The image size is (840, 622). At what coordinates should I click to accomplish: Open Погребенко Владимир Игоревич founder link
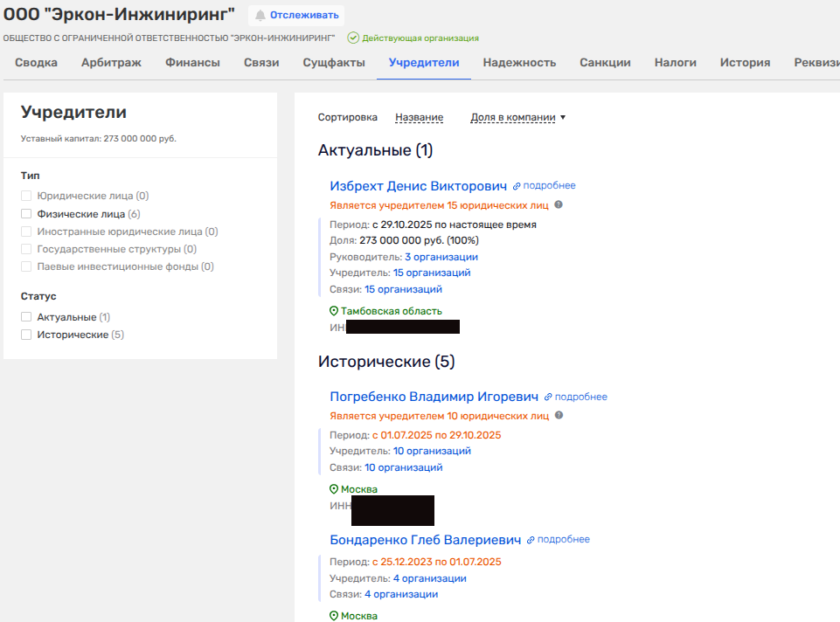[434, 397]
